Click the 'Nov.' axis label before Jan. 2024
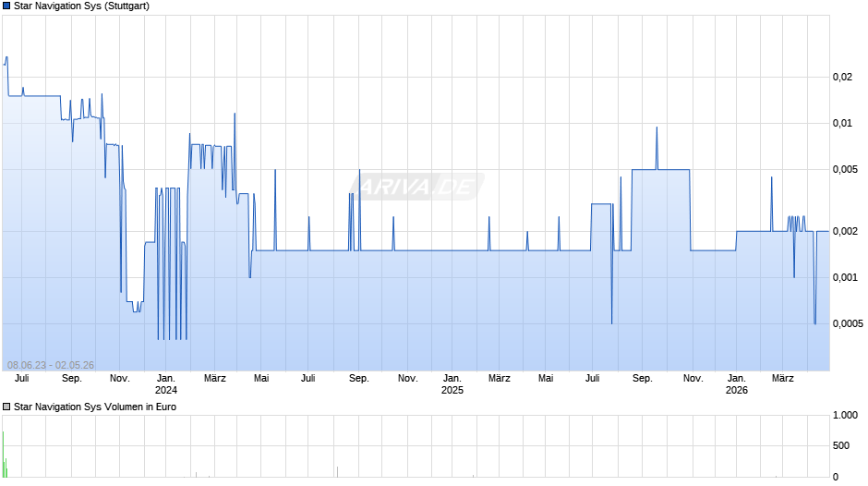Screen dimensions: 868x486 (x=119, y=378)
